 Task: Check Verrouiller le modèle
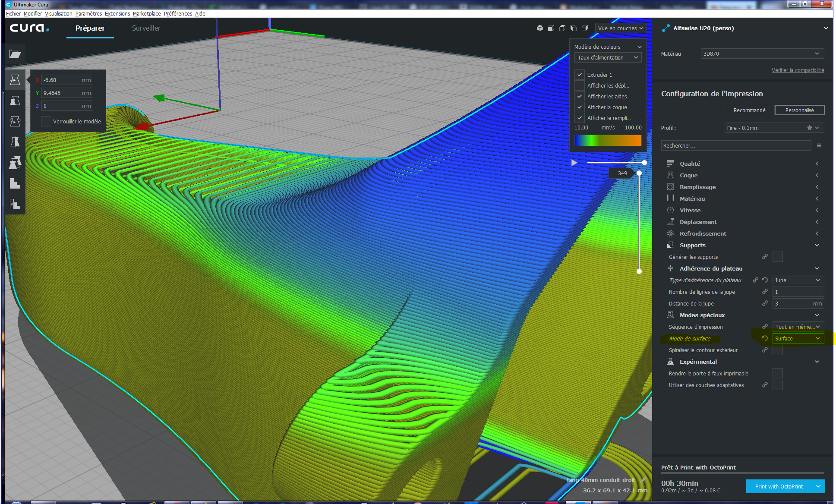(46, 121)
